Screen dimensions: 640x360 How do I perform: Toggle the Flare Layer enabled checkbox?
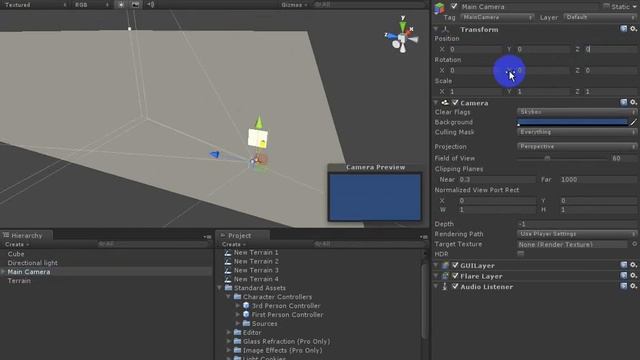coord(455,276)
